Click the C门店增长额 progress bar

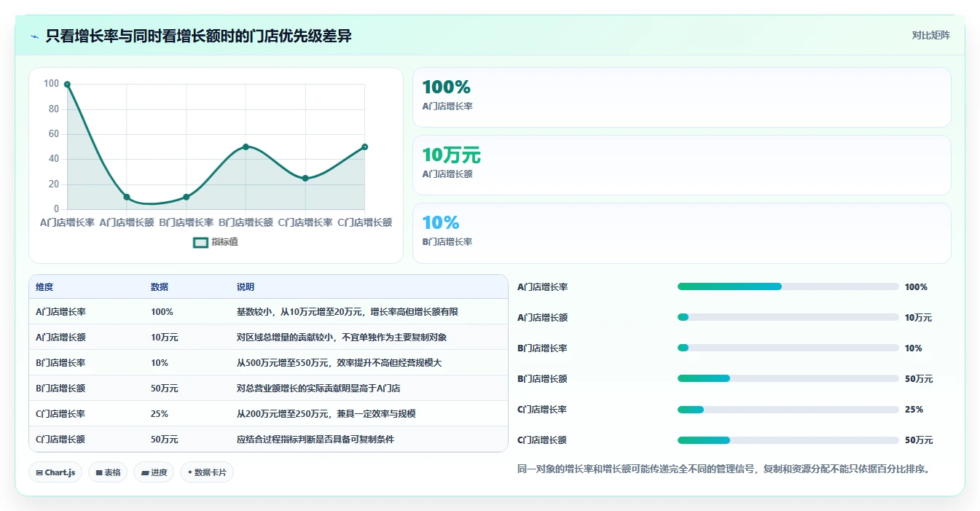pyautogui.click(x=788, y=440)
